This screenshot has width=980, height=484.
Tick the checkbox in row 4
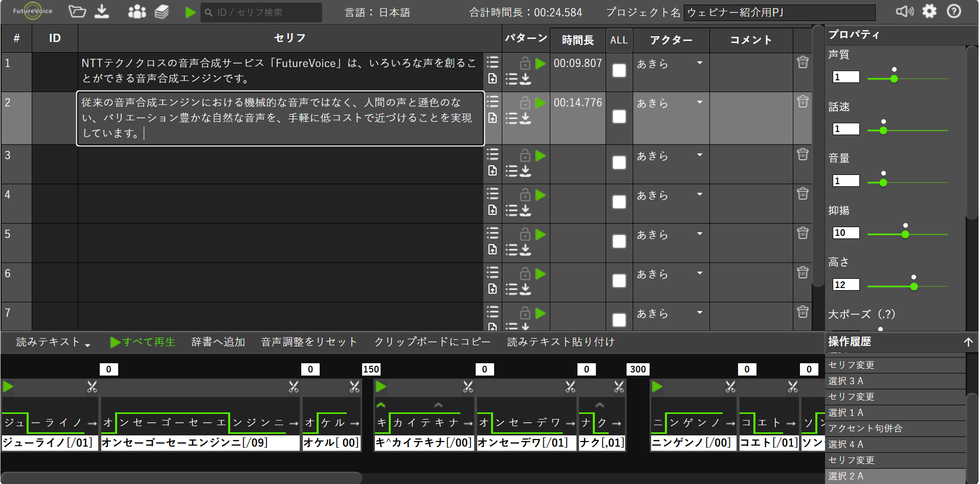tap(619, 202)
